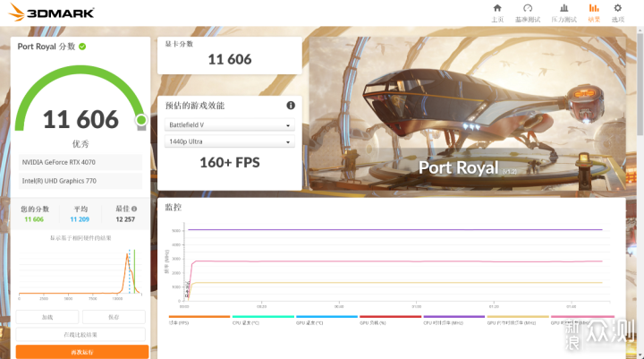Viewport: 644px width, 359px height.
Task: Open the Home (主页) icon
Action: click(x=497, y=12)
